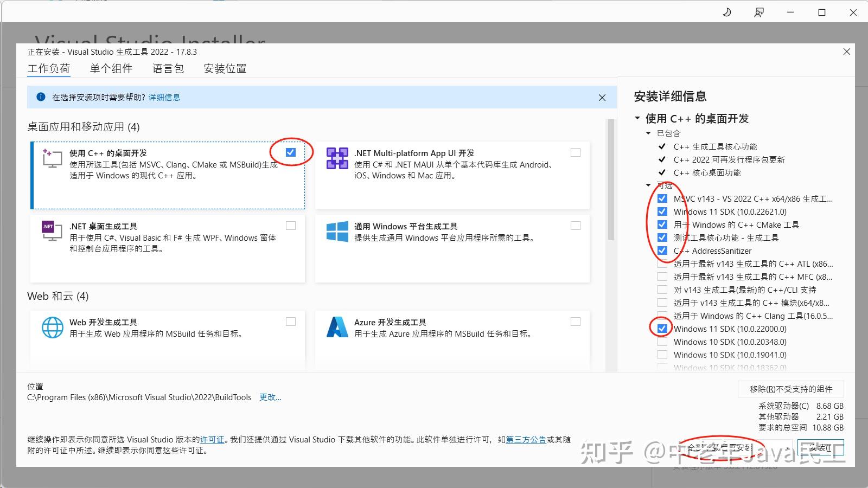Screen dimensions: 868x488
Task: Check .NET Multi-platform App UI 开发 workload
Action: 576,152
